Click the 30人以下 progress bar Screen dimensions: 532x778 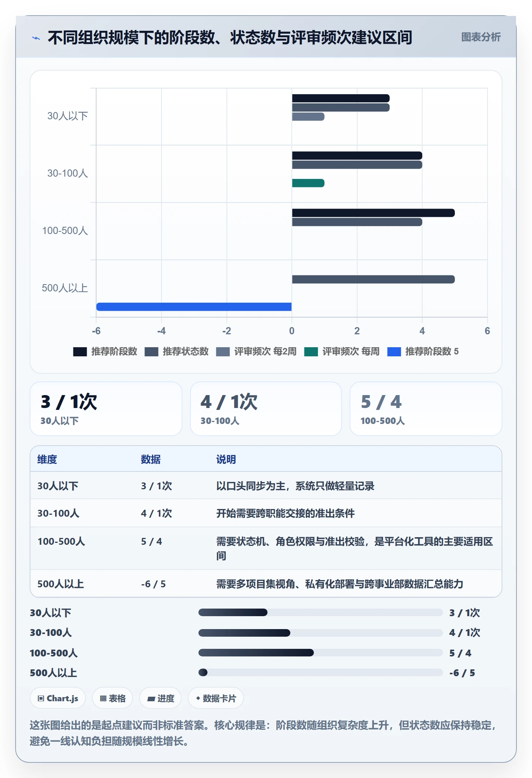(320, 612)
